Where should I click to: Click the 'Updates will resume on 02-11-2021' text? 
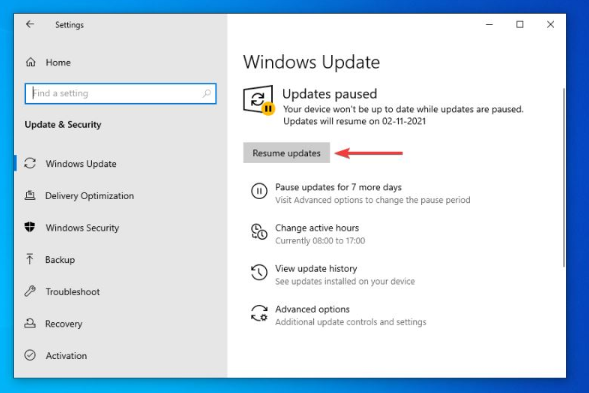click(x=354, y=121)
